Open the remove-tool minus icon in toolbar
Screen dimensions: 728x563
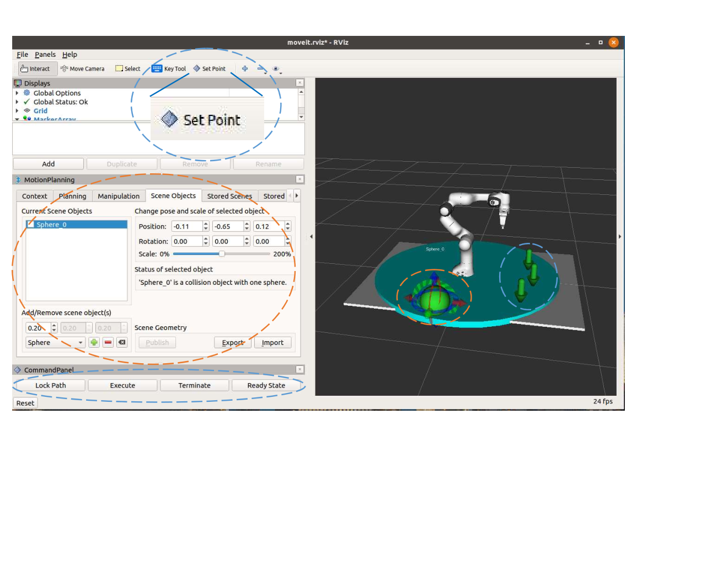point(261,69)
